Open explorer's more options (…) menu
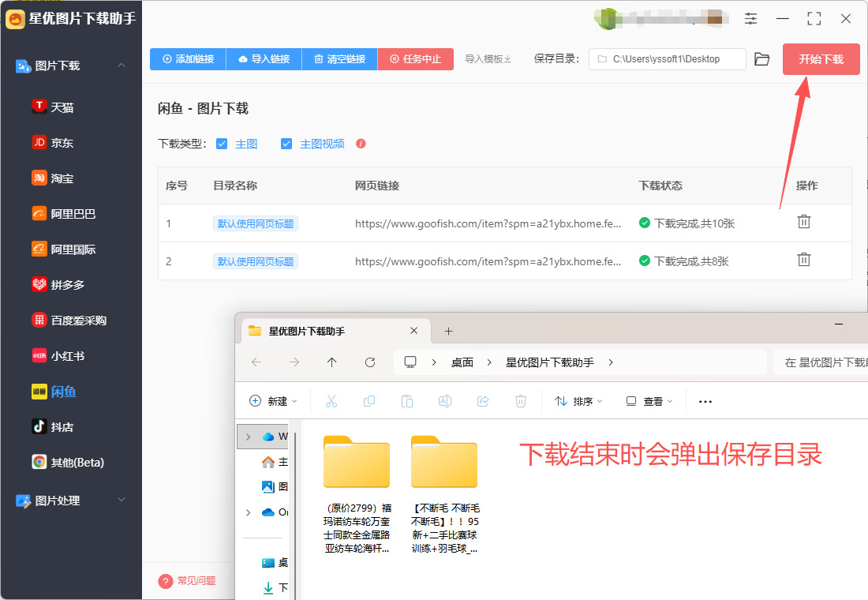 click(705, 401)
